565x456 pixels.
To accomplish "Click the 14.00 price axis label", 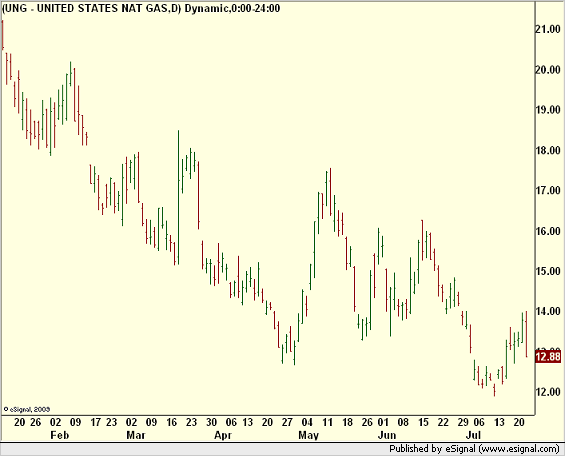I will [548, 311].
